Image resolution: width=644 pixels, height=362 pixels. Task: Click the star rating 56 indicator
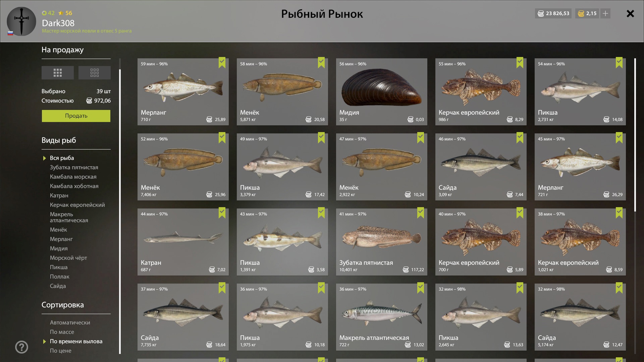click(65, 13)
